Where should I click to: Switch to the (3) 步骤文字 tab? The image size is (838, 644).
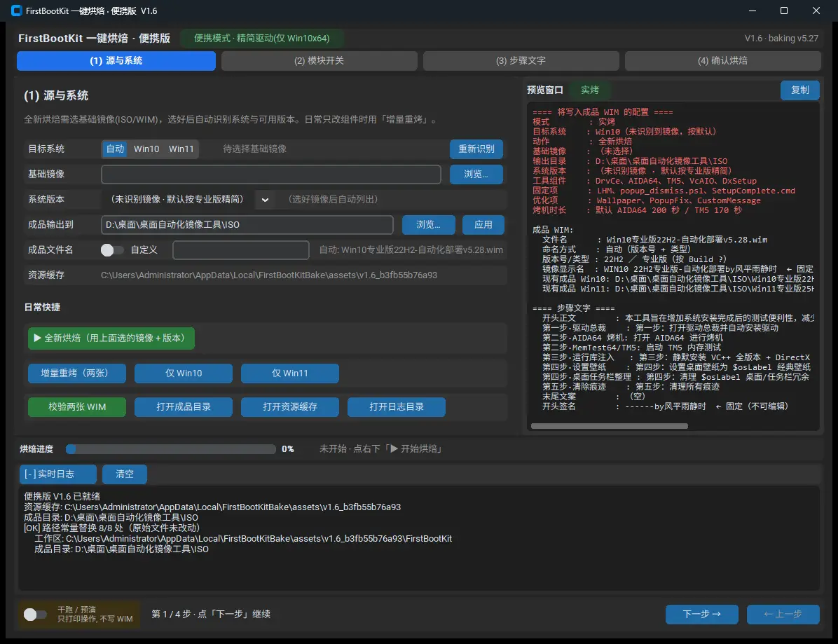[521, 61]
